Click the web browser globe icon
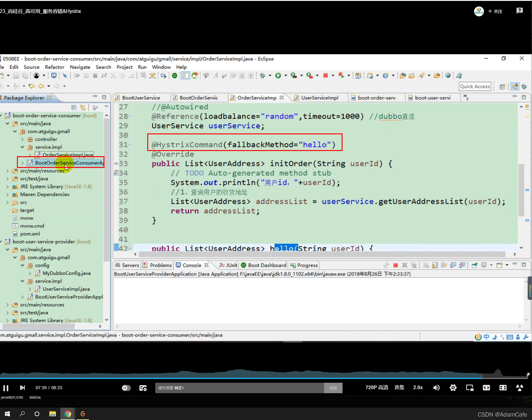The image size is (532, 420). tap(448, 75)
